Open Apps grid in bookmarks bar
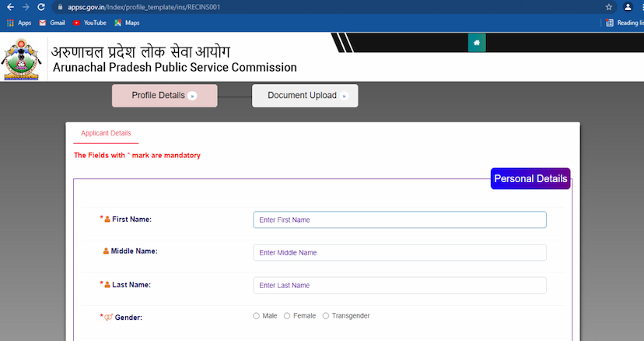This screenshot has height=341, width=644. [19, 23]
